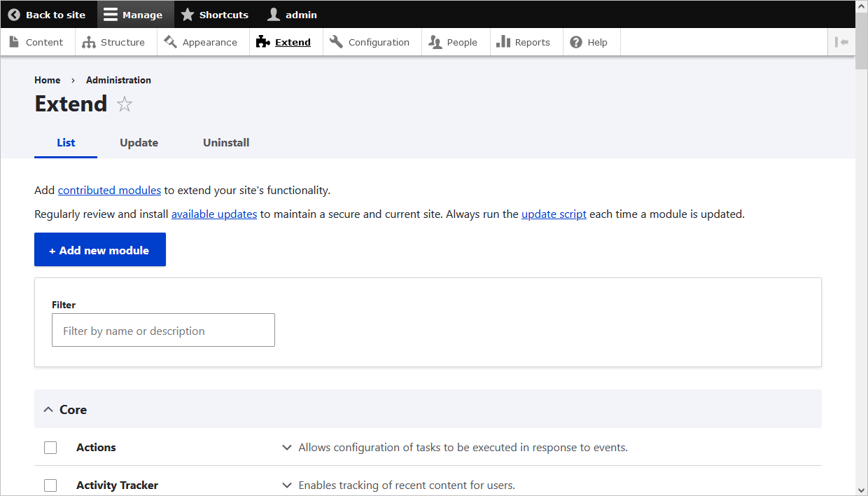Expand the Actions module description
The height and width of the screenshot is (496, 868).
point(287,447)
